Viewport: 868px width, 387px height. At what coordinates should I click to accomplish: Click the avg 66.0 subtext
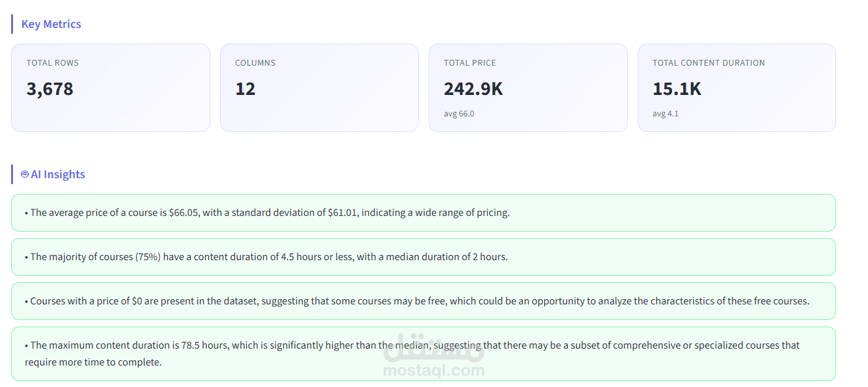click(x=459, y=114)
